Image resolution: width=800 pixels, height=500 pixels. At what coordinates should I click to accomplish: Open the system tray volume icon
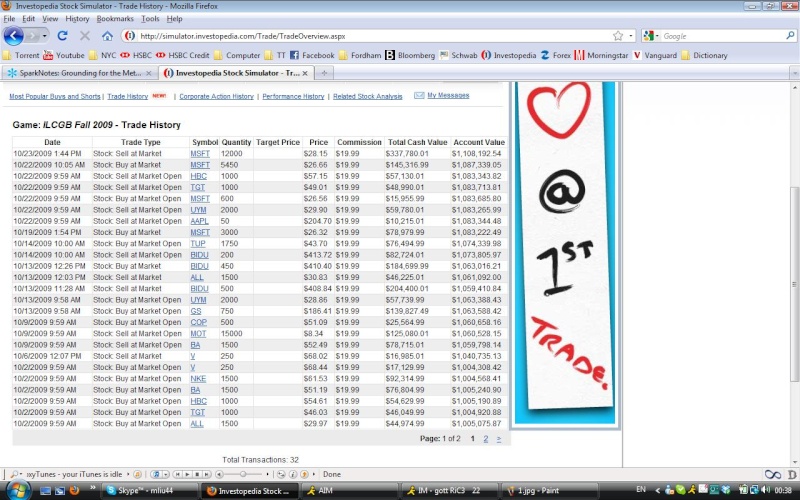[x=766, y=490]
